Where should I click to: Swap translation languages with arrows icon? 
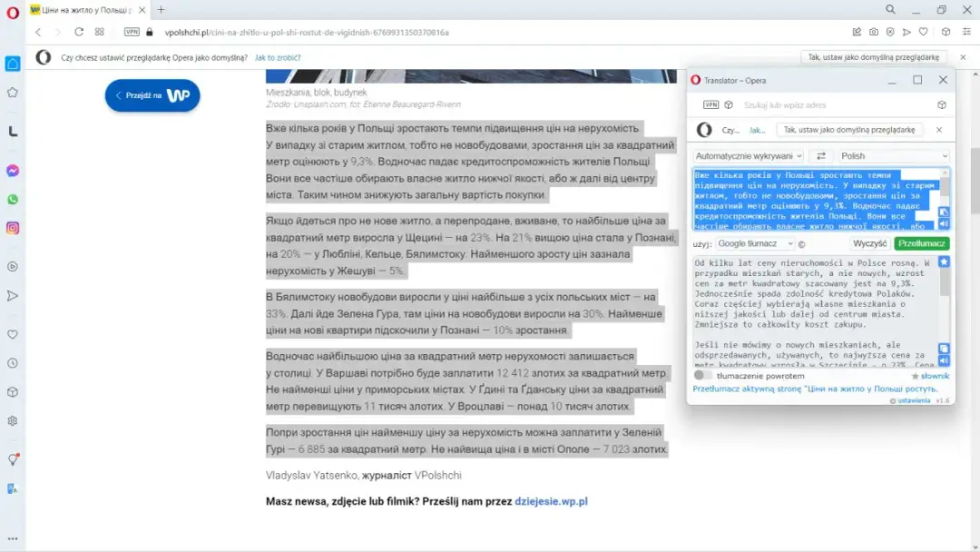tap(821, 156)
